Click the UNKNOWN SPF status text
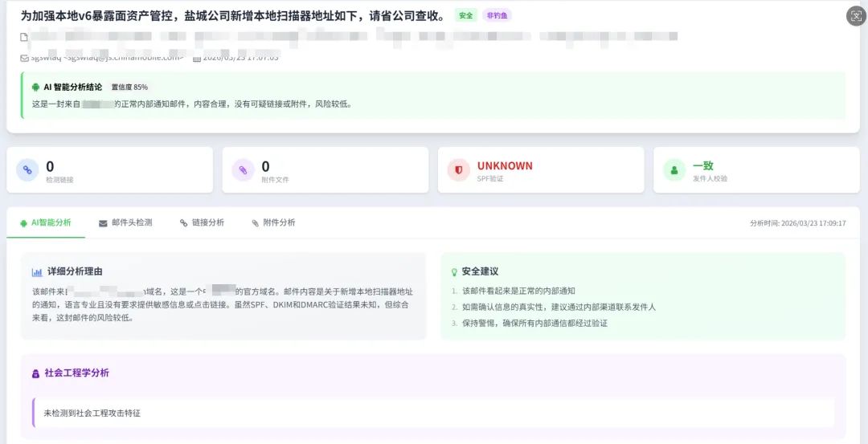The height and width of the screenshot is (444, 868). tap(505, 165)
